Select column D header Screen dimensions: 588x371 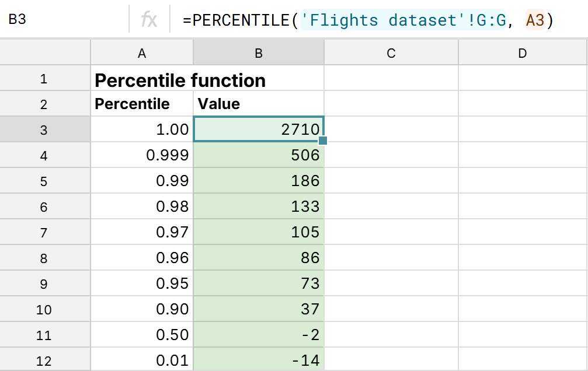point(522,52)
